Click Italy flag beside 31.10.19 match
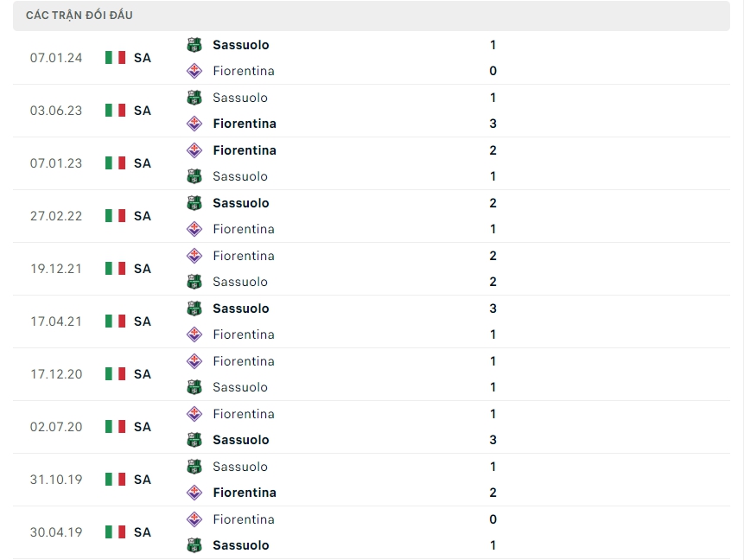 click(115, 480)
